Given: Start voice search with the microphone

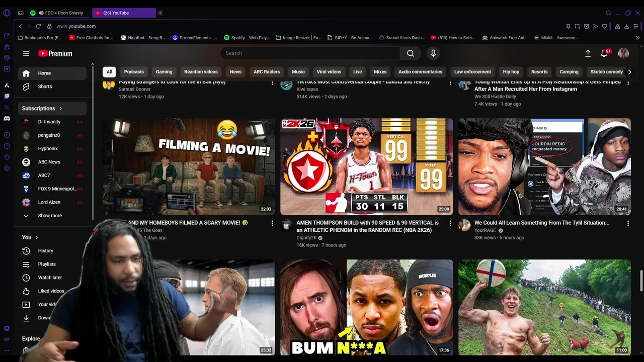Looking at the screenshot, I should [x=433, y=53].
